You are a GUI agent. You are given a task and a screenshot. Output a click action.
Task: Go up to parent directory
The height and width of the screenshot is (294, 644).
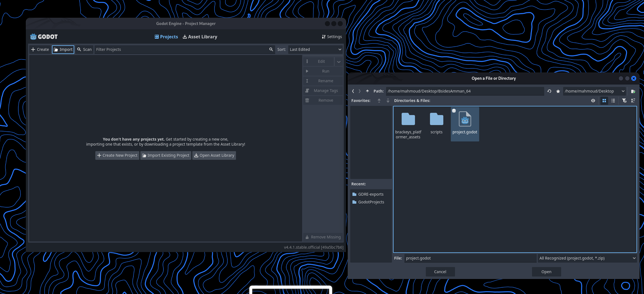pyautogui.click(x=367, y=91)
